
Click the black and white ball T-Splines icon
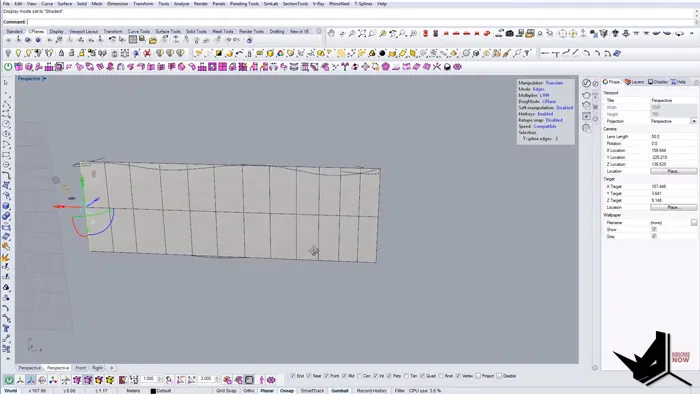(x=447, y=67)
